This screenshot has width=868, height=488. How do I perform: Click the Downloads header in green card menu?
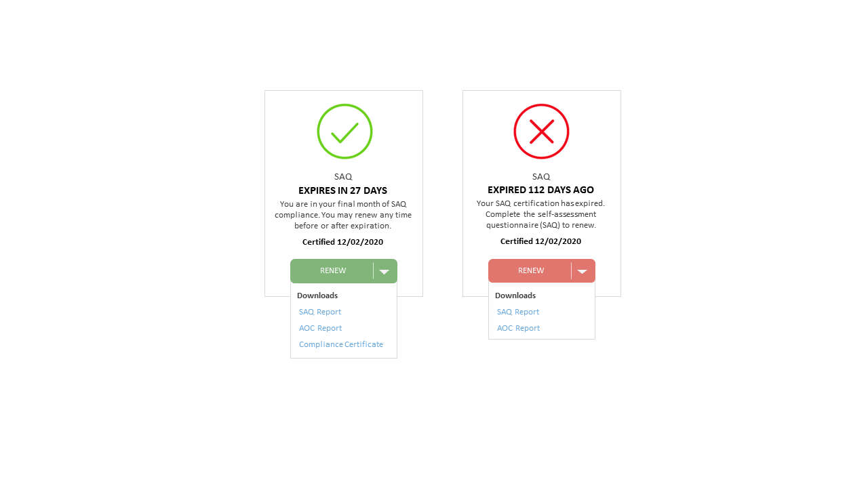[317, 296]
